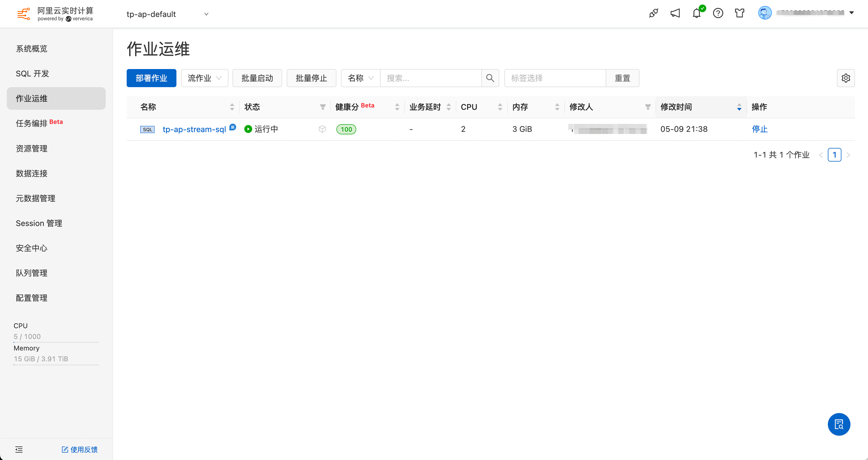This screenshot has width=868, height=460.
Task: Expand the 名称 search field dropdown
Action: pos(360,78)
